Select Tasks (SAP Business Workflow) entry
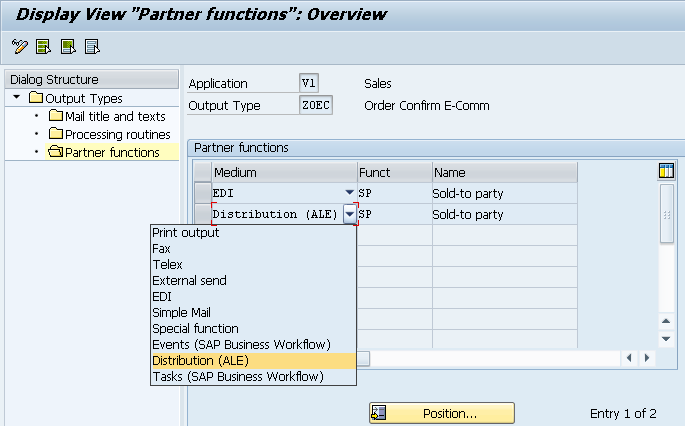This screenshot has width=685, height=426. pos(237,377)
